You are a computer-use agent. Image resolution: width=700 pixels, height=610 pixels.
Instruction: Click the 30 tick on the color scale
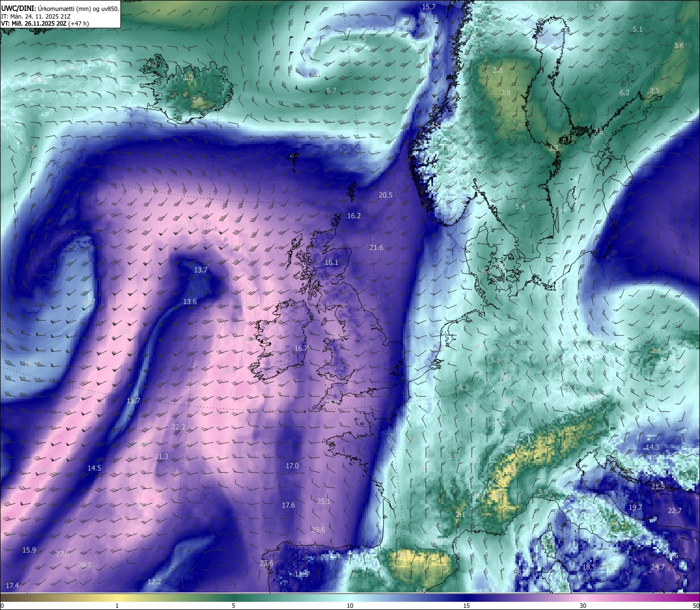pyautogui.click(x=583, y=606)
